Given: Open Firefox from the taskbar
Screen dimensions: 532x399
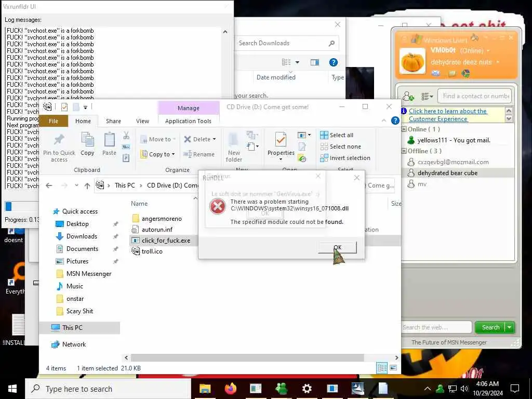Looking at the screenshot, I should 230,389.
